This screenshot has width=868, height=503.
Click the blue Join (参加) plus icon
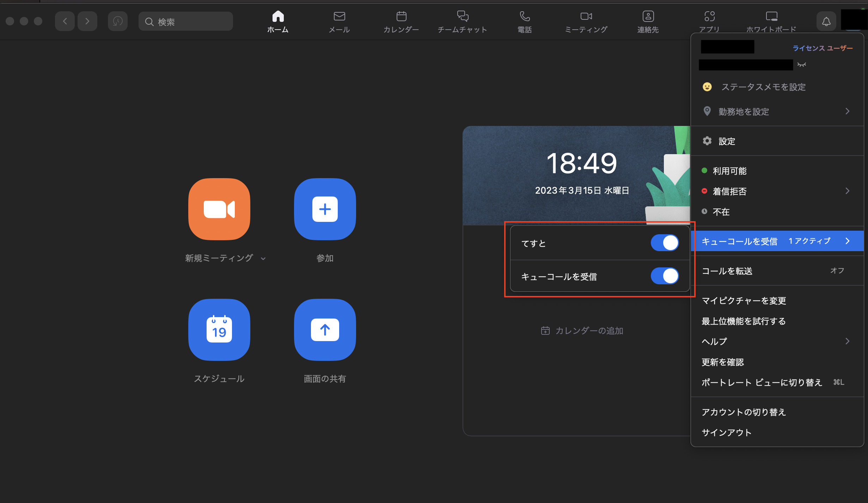(x=325, y=209)
